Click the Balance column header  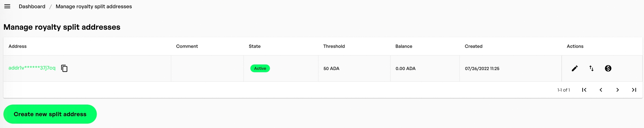tap(404, 46)
